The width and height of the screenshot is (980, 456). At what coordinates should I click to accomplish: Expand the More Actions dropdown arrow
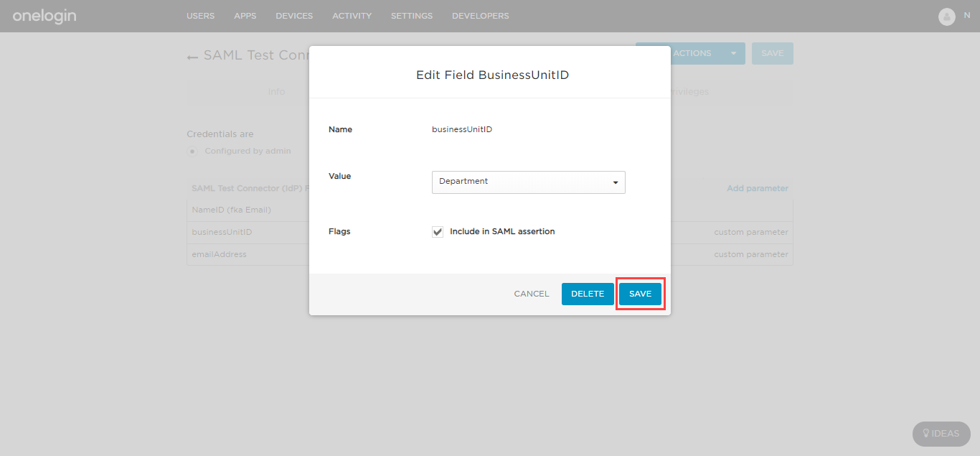tap(733, 54)
